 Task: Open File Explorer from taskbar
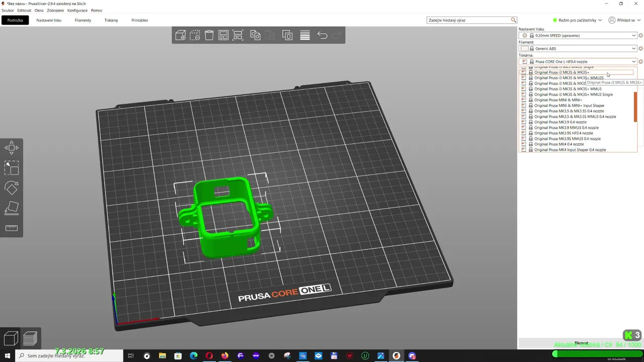click(162, 356)
